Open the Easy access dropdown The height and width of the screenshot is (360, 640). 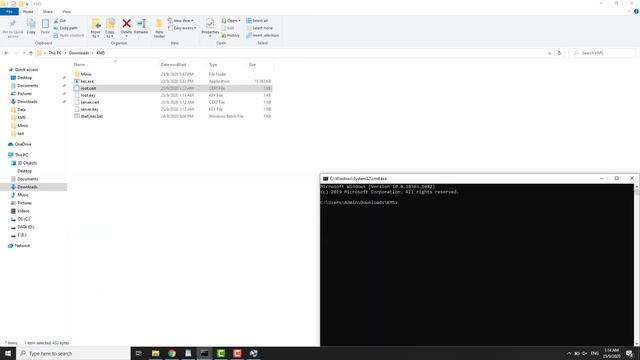click(182, 28)
